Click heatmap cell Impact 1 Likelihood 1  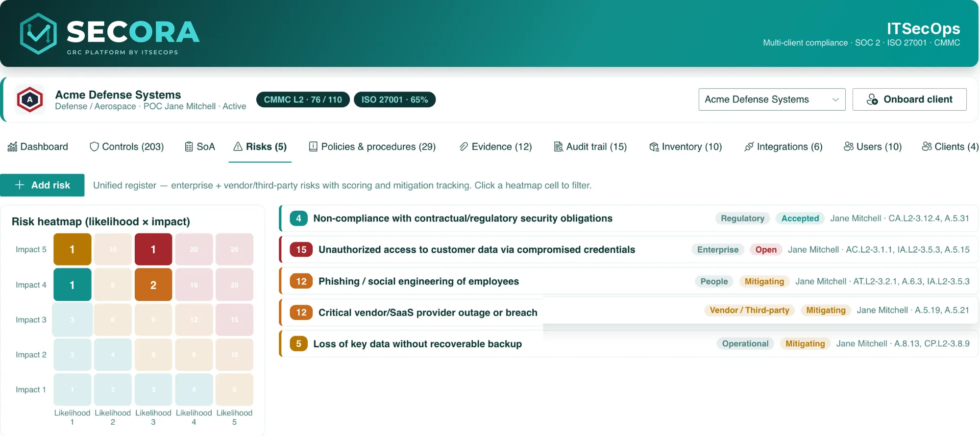pyautogui.click(x=73, y=389)
